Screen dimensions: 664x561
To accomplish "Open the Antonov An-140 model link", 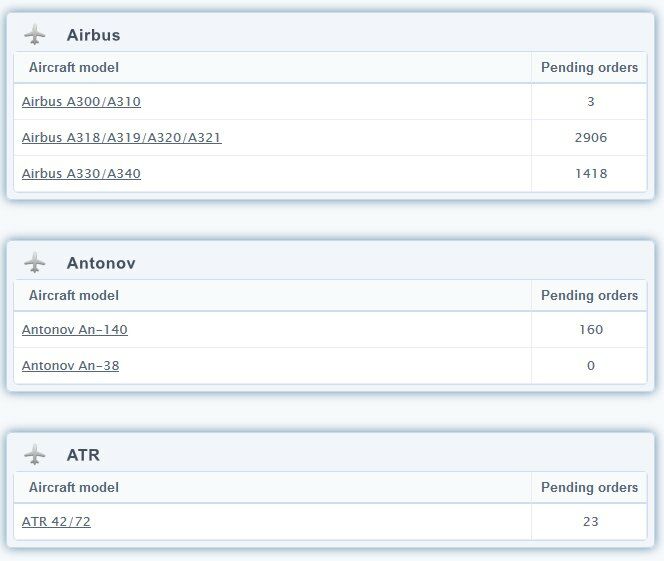I will [x=75, y=330].
